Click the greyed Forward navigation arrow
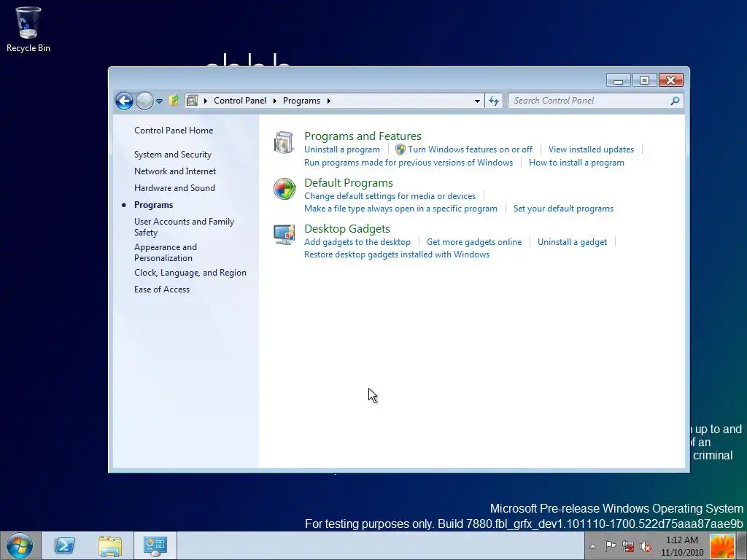Viewport: 747px width, 560px height. pyautogui.click(x=145, y=101)
